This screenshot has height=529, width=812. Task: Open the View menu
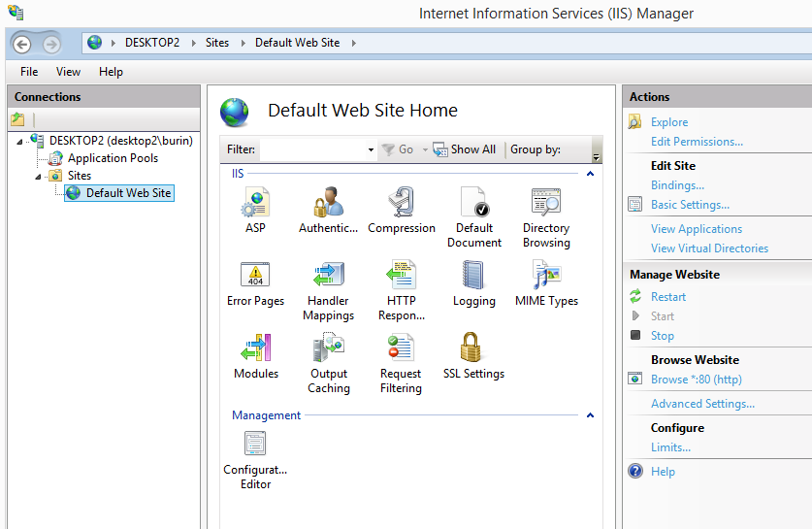68,72
